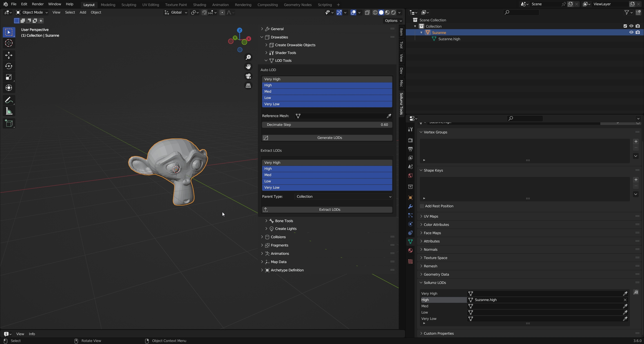Open the Render menu
This screenshot has width=644, height=344.
pos(38,4)
